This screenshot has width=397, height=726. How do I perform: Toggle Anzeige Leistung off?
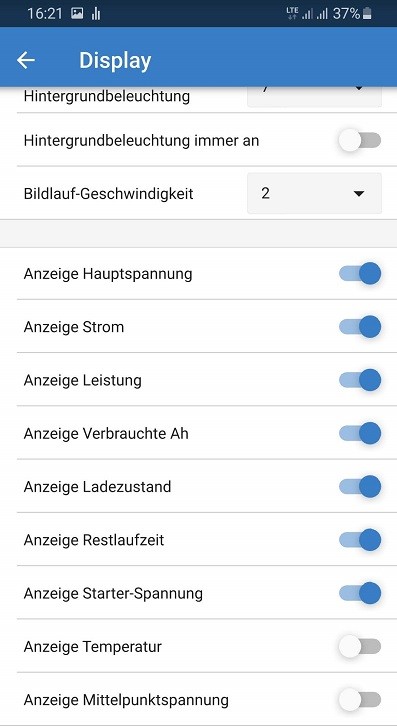point(360,380)
